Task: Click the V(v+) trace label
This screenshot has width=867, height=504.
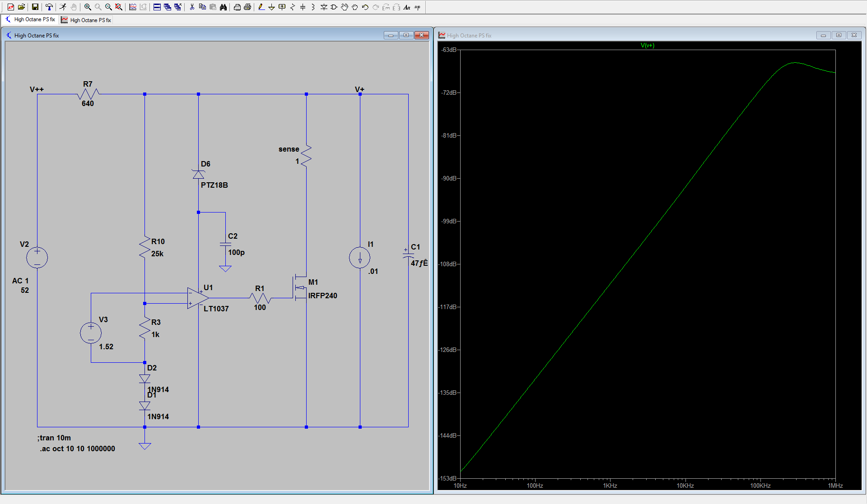Action: coord(648,45)
